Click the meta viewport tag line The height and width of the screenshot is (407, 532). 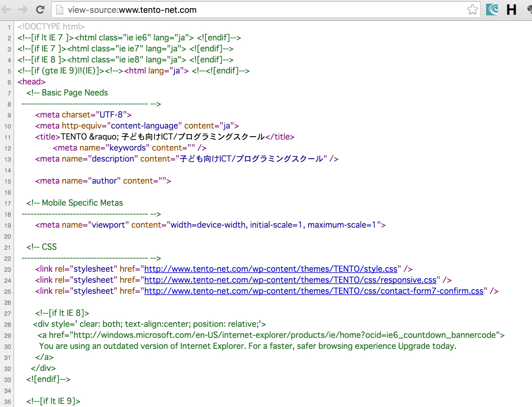coord(210,225)
